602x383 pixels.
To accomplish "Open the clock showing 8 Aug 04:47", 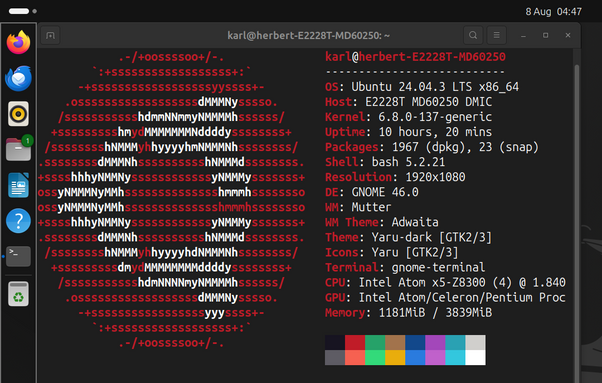I will coord(553,12).
